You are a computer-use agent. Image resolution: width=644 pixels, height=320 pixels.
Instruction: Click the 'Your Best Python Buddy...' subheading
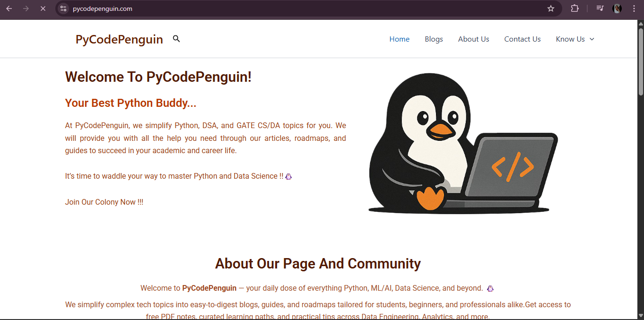coord(131,103)
